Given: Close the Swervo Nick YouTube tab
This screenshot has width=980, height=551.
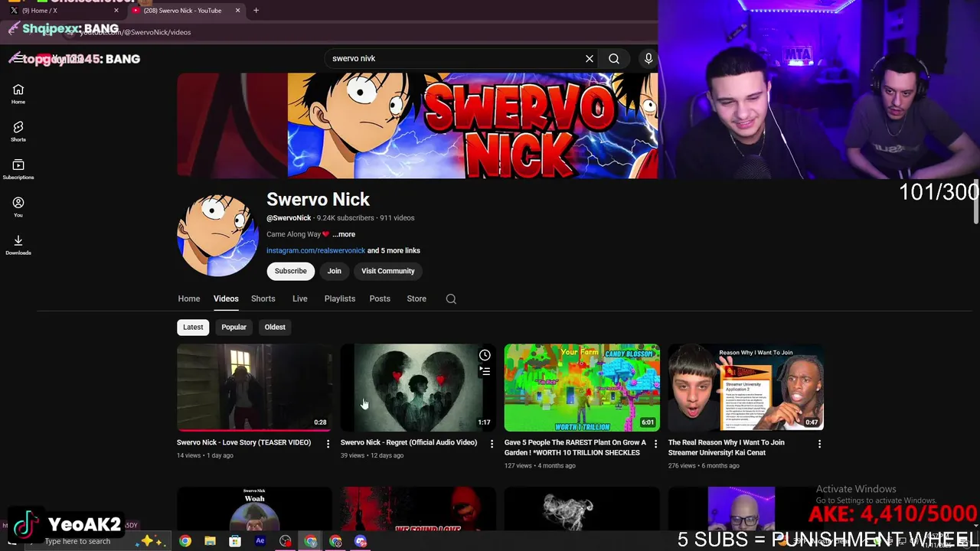Looking at the screenshot, I should (237, 10).
